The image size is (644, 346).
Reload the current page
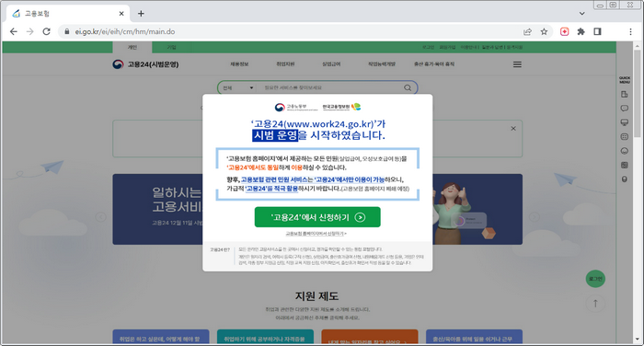46,31
